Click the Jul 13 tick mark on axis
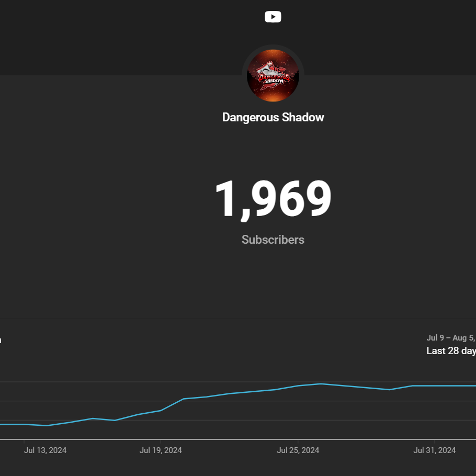Viewport: 476px width, 476px height. tap(24, 441)
